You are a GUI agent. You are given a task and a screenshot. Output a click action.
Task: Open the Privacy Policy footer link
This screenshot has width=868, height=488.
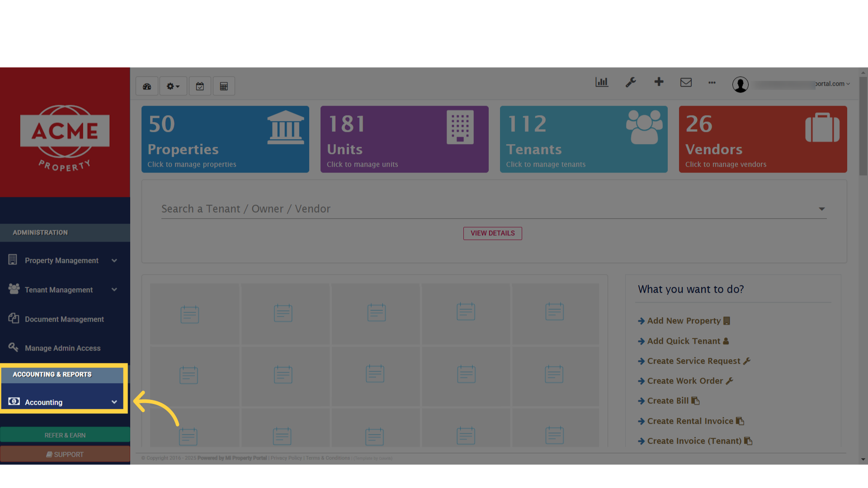coord(286,458)
